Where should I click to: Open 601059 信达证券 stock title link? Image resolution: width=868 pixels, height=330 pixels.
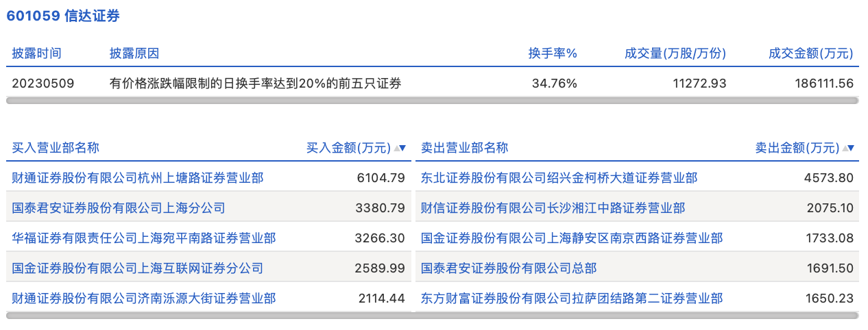63,16
